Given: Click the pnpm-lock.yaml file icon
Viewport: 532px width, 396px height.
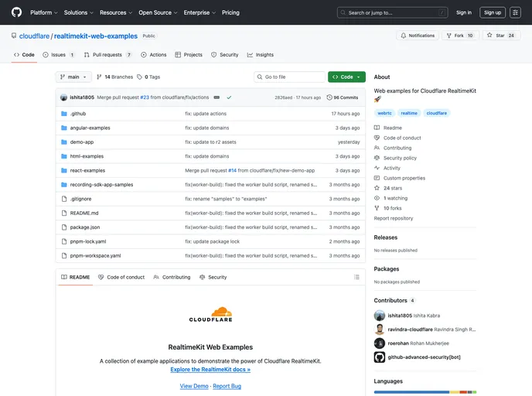Looking at the screenshot, I should click(63, 241).
